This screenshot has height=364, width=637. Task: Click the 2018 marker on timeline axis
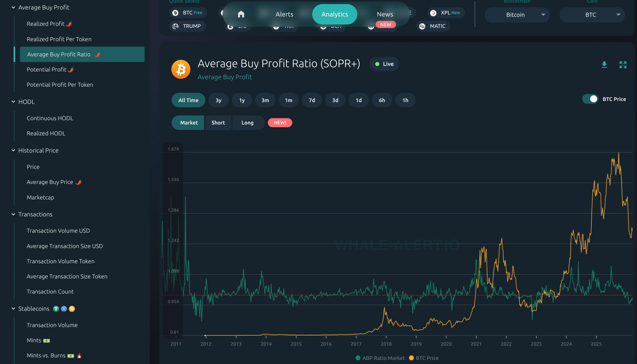386,344
